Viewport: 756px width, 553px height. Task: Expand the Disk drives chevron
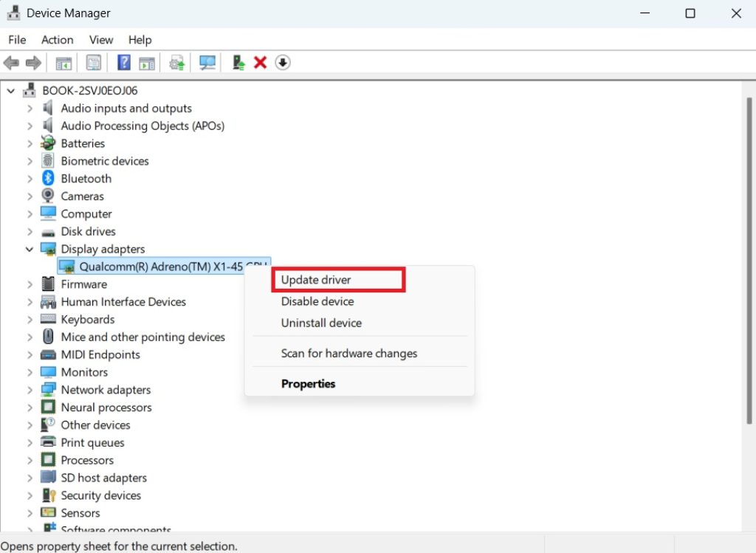[x=30, y=231]
